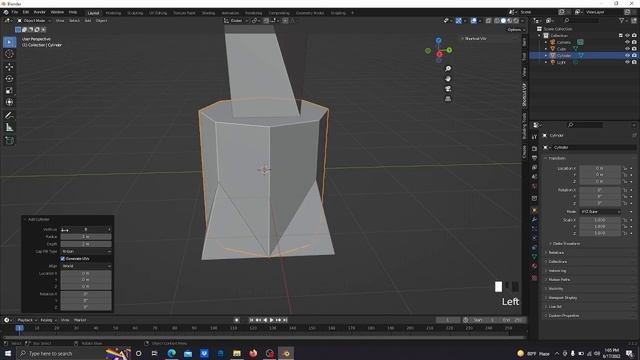Select the Rotate tool
This screenshot has width=640, height=360.
click(9, 79)
